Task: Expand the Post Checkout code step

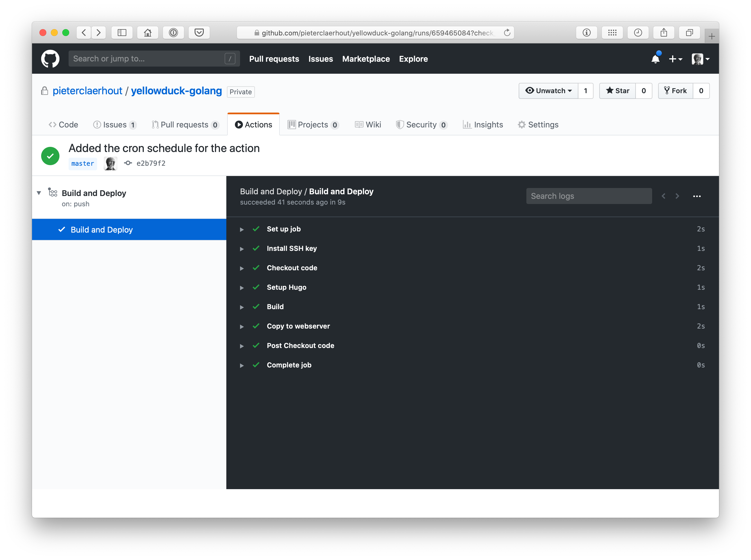Action: point(242,346)
